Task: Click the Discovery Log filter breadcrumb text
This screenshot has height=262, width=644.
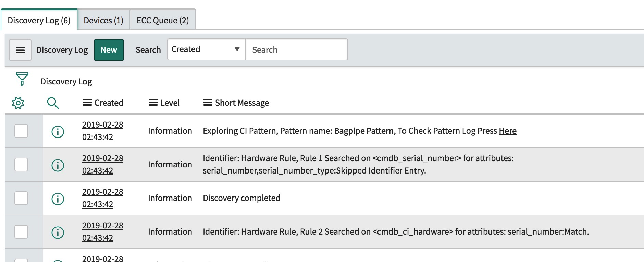Action: click(66, 82)
